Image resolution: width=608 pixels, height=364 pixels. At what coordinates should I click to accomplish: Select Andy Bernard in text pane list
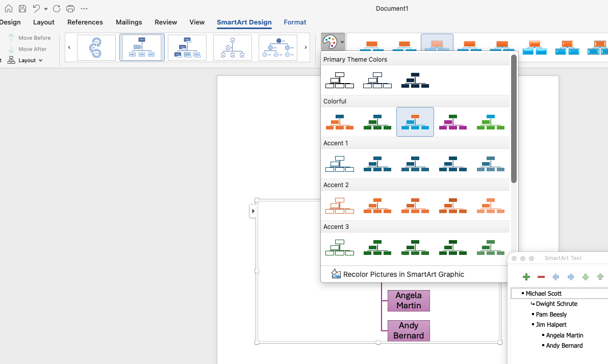[x=564, y=346]
